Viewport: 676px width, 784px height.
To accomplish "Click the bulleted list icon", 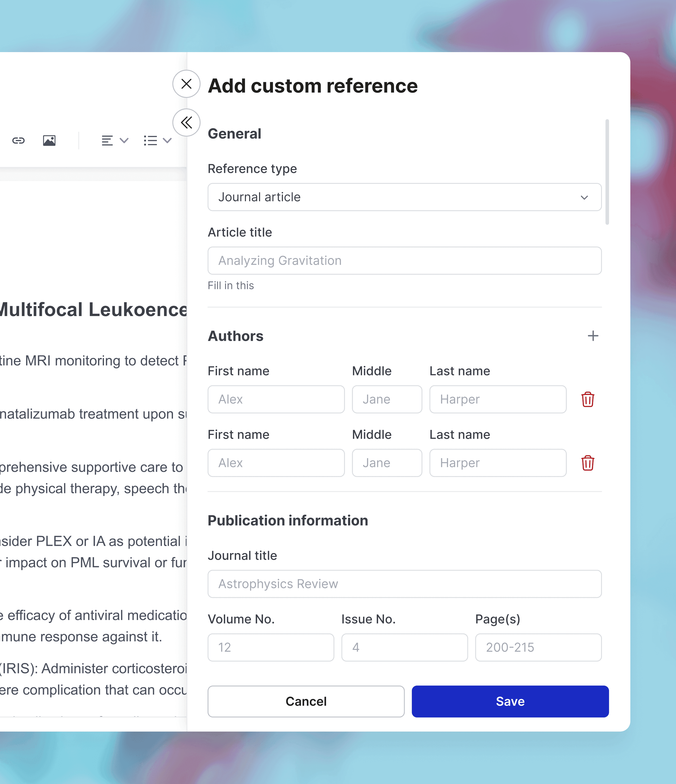I will (150, 141).
